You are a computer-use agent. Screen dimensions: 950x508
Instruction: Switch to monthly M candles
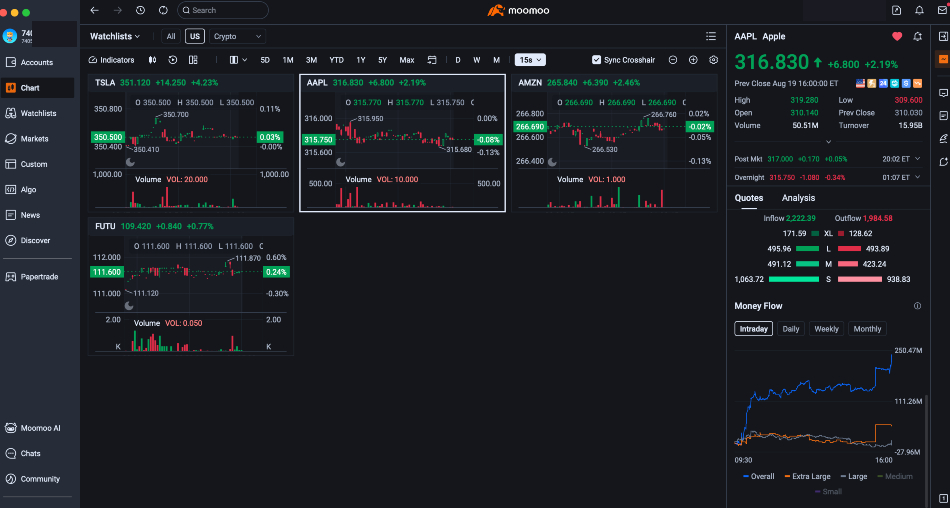tap(496, 60)
